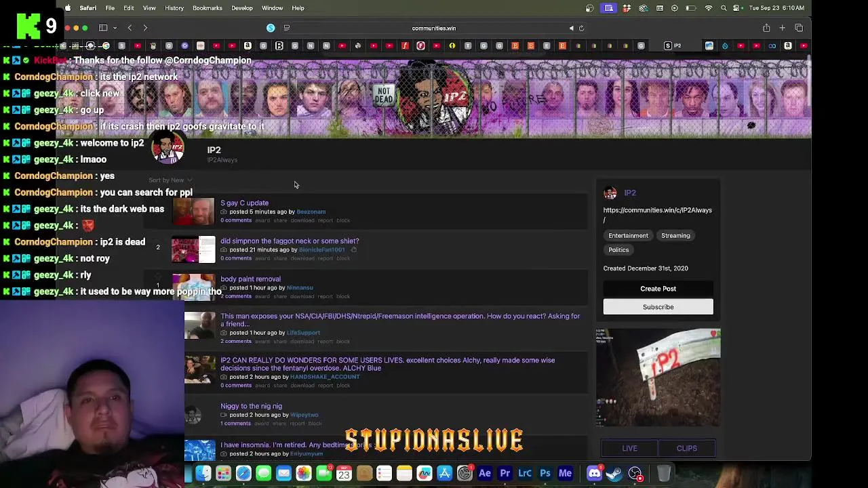The width and height of the screenshot is (868, 488).
Task: Click report under the 'body paint removal' post
Action: 325,296
